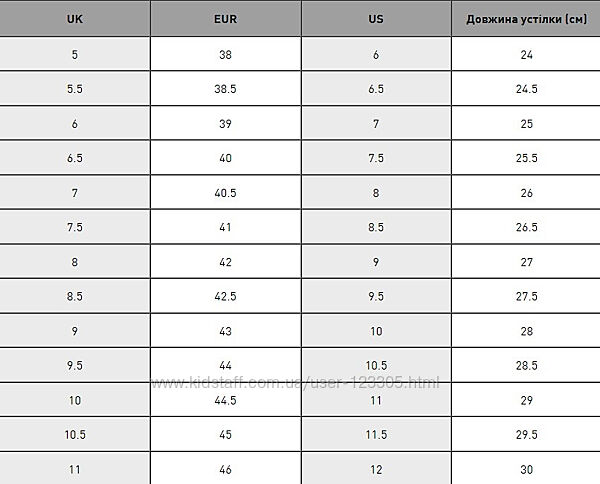Select the EUR size 46 cell
Viewport: 600px width, 484px height.
click(x=225, y=468)
